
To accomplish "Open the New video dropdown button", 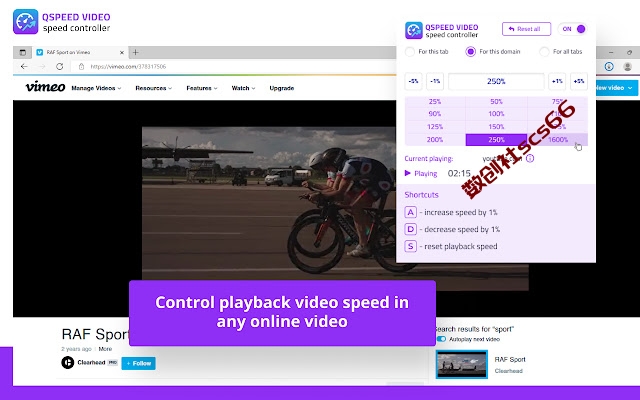I will tap(615, 88).
